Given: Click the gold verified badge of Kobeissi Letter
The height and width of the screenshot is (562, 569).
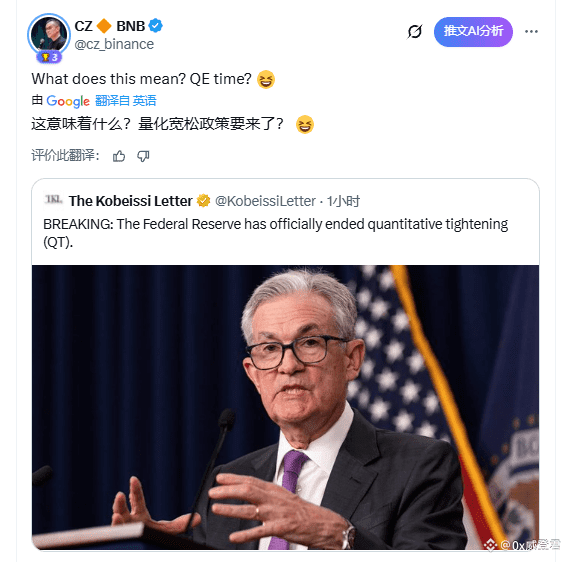Looking at the screenshot, I should point(204,201).
